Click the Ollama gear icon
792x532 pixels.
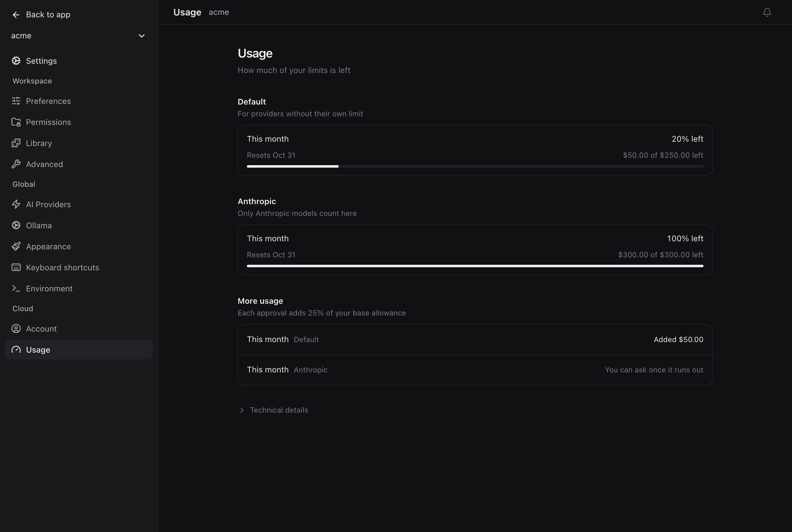click(x=16, y=225)
